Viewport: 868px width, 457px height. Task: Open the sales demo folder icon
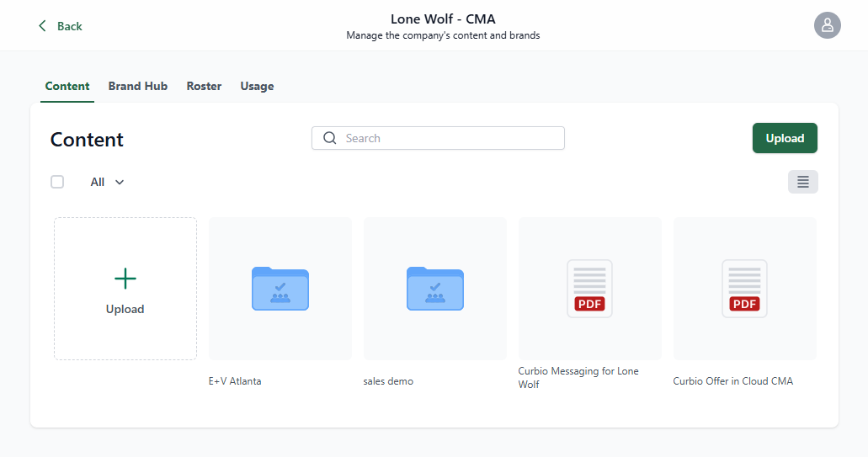pos(435,288)
